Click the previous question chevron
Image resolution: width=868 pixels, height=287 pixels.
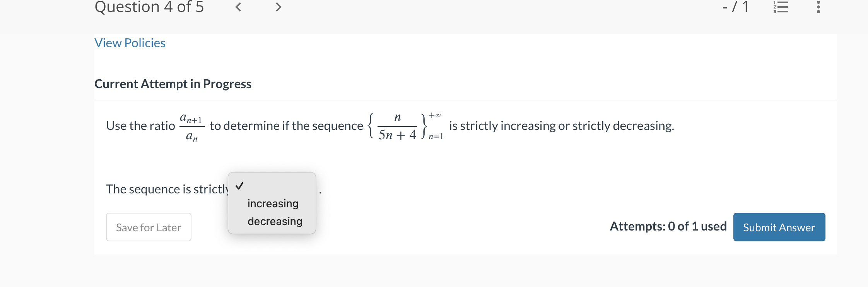pos(238,7)
